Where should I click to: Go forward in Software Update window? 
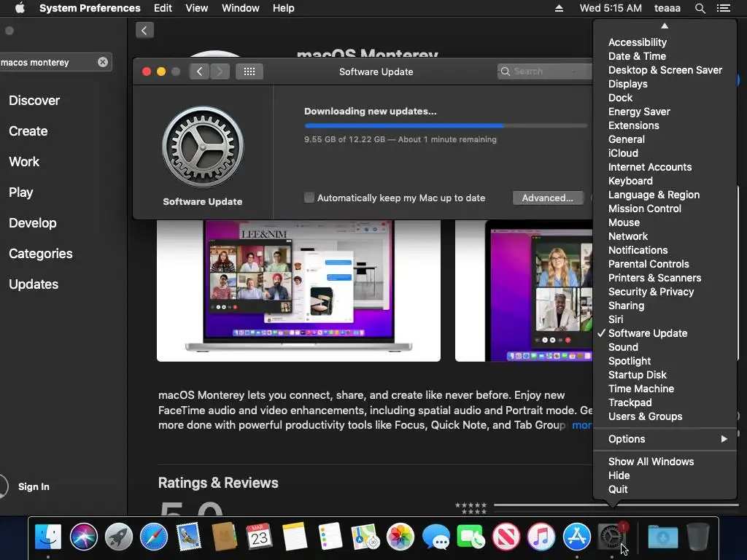pyautogui.click(x=220, y=71)
